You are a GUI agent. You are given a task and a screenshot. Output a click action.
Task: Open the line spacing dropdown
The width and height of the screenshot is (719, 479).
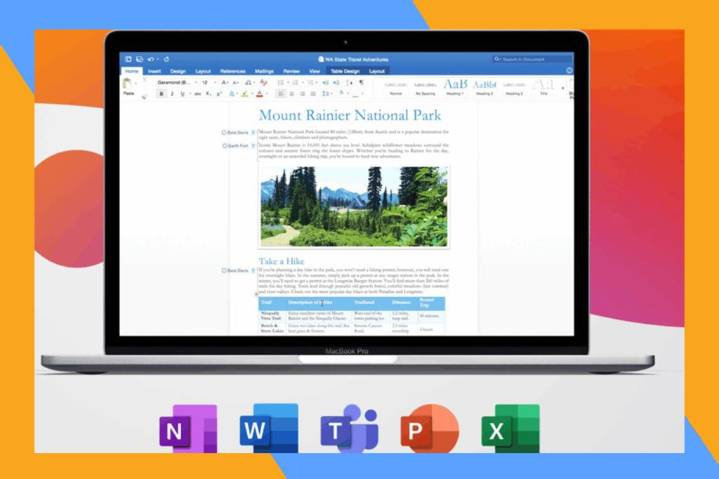click(326, 94)
